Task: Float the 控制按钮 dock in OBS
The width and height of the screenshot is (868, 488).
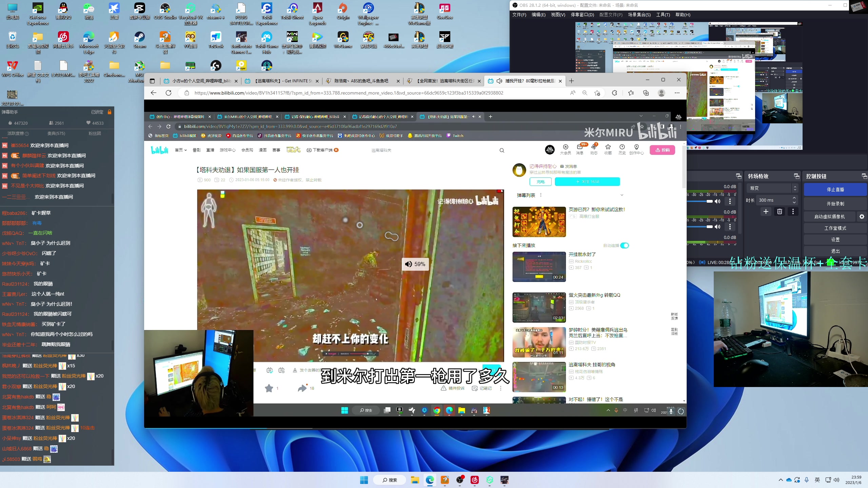Action: pos(864,176)
